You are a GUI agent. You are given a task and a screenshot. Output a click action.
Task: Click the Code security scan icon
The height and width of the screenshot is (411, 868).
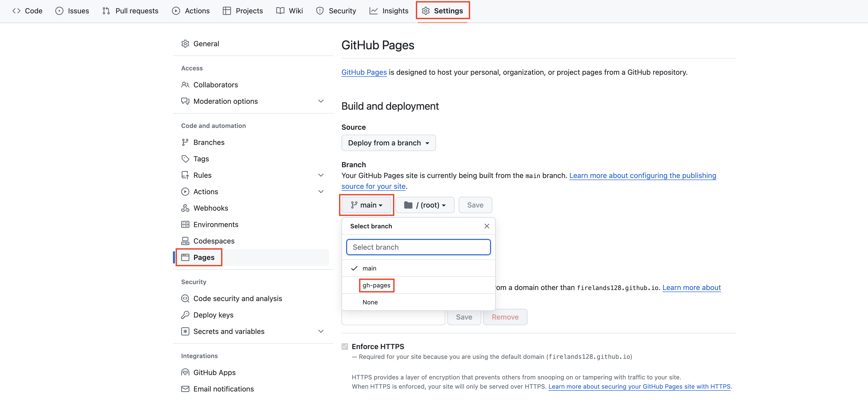[x=185, y=299]
